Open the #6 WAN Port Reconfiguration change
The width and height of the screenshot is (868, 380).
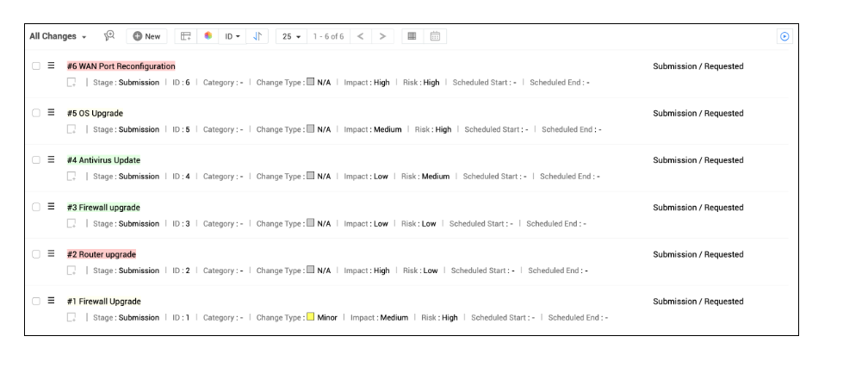(121, 66)
